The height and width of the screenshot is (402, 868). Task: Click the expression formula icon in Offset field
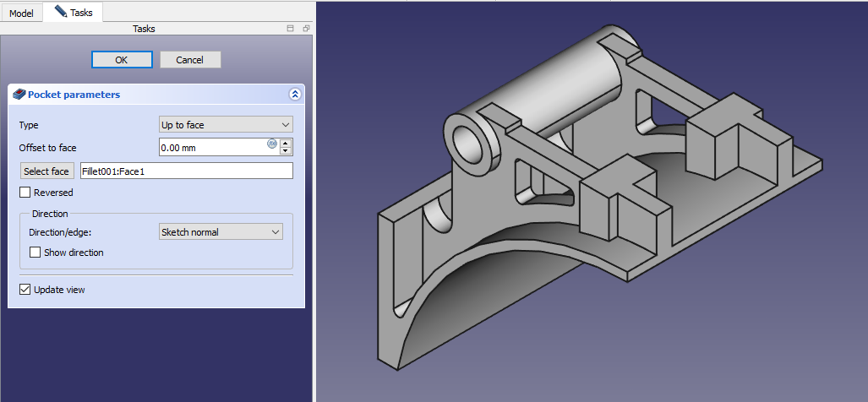point(272,144)
